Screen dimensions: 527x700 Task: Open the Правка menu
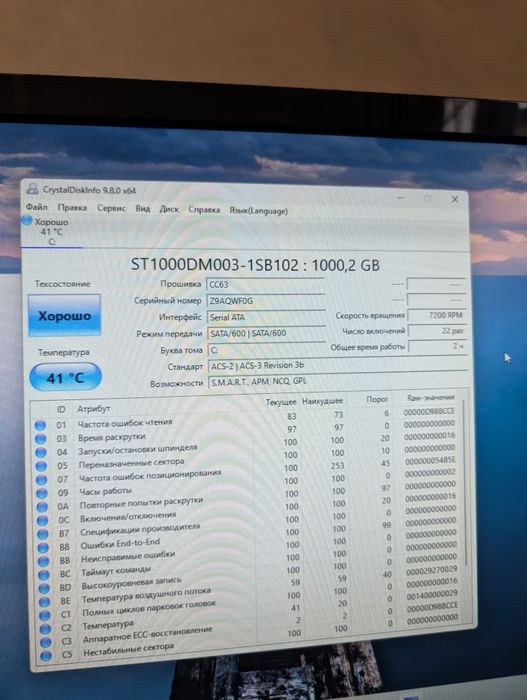tap(72, 208)
